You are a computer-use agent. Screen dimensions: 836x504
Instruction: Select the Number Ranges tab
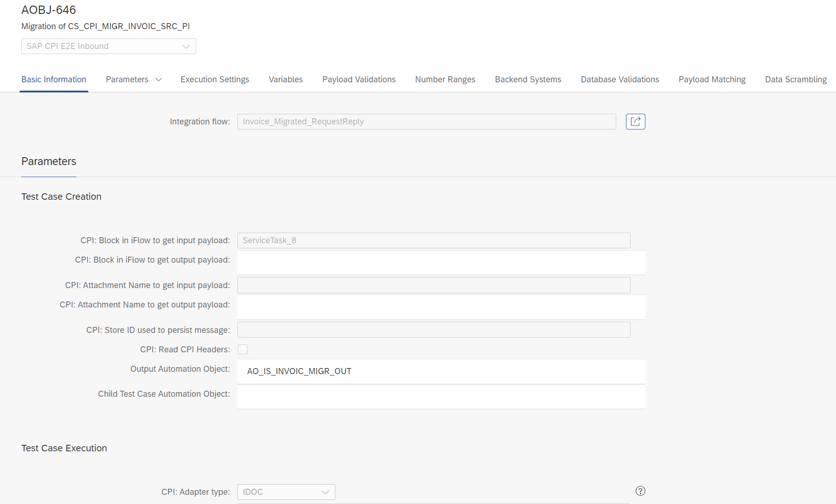[x=445, y=80]
